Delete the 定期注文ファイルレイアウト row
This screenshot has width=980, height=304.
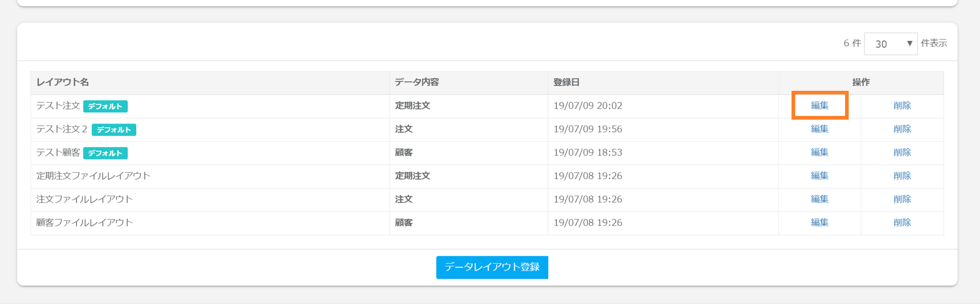click(x=902, y=176)
